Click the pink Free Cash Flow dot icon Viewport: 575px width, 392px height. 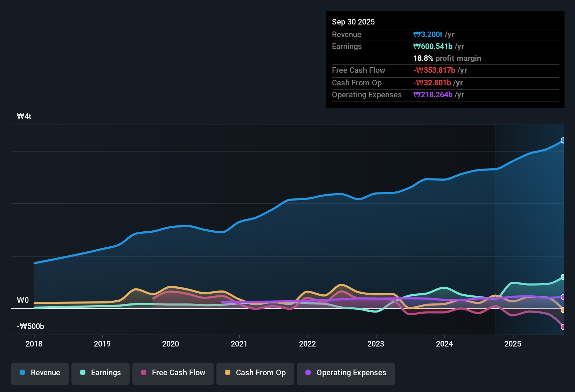[x=144, y=373]
